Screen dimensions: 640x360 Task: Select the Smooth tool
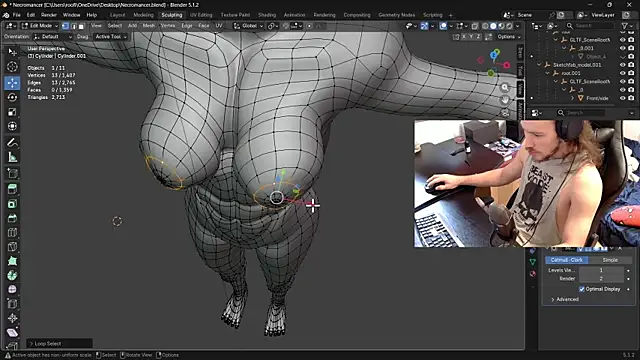(12, 289)
